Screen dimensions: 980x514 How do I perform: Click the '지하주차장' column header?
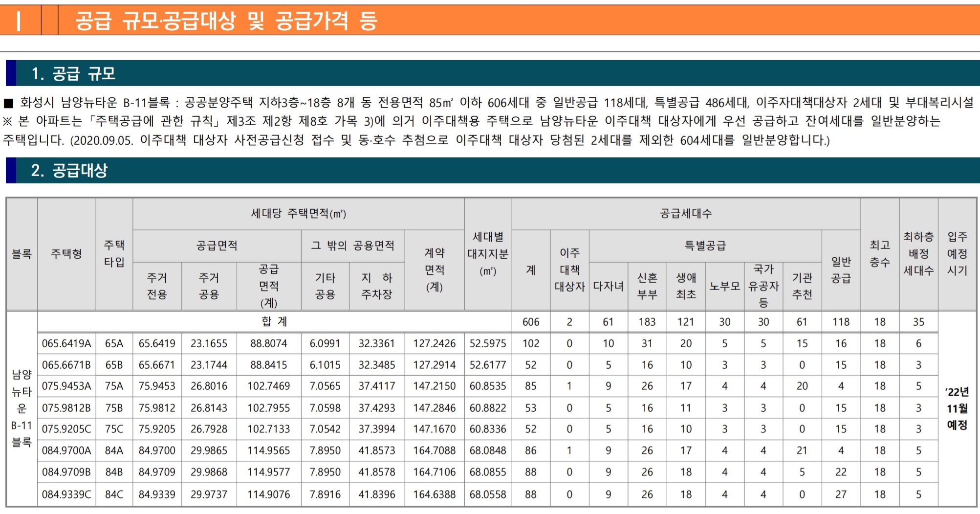tap(377, 286)
